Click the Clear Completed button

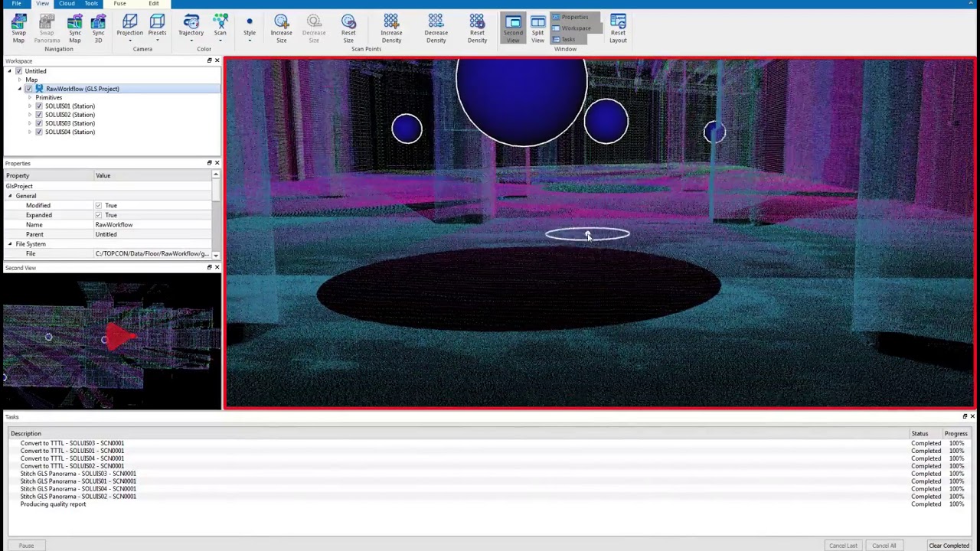[949, 546]
